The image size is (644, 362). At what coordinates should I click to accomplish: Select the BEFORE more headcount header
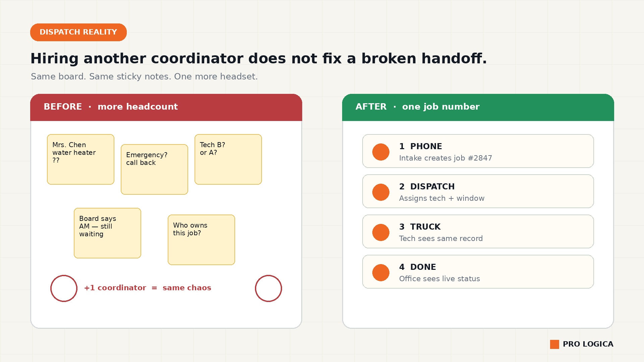click(x=166, y=107)
